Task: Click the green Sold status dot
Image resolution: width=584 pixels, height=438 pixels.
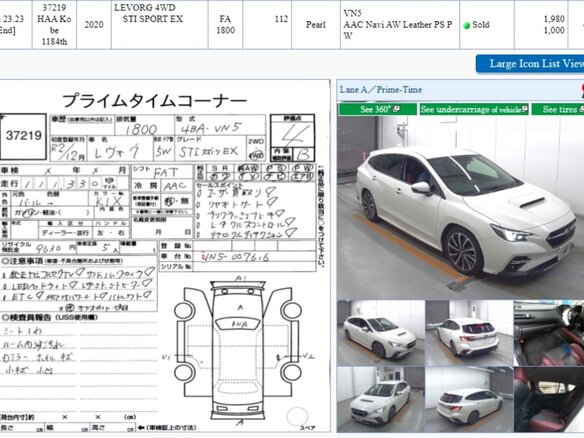Action: (x=466, y=25)
